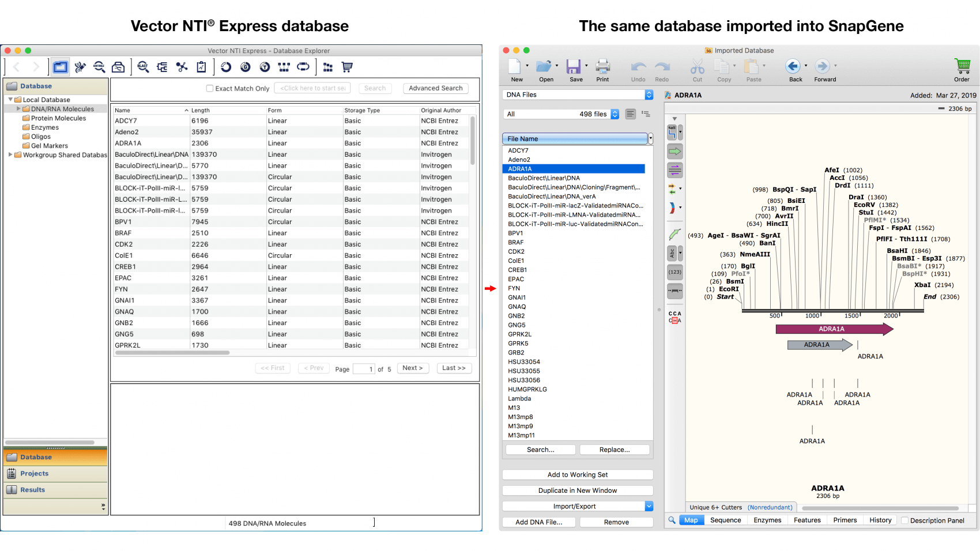The height and width of the screenshot is (551, 980).
Task: Click the Add to Working Set button
Action: pyautogui.click(x=576, y=474)
